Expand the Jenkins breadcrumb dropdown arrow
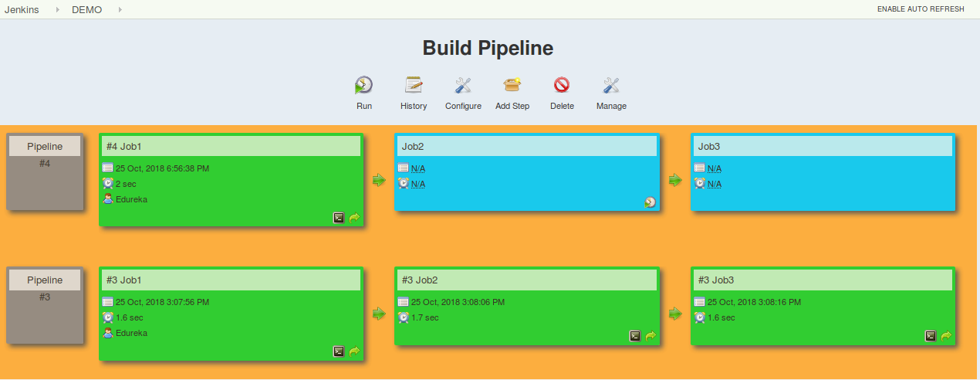The image size is (980, 380). 58,10
